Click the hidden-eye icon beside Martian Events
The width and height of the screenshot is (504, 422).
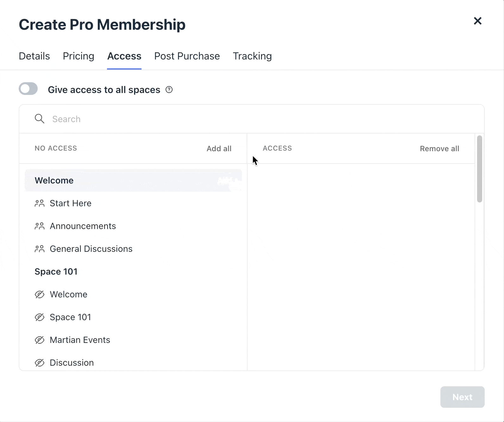point(40,340)
